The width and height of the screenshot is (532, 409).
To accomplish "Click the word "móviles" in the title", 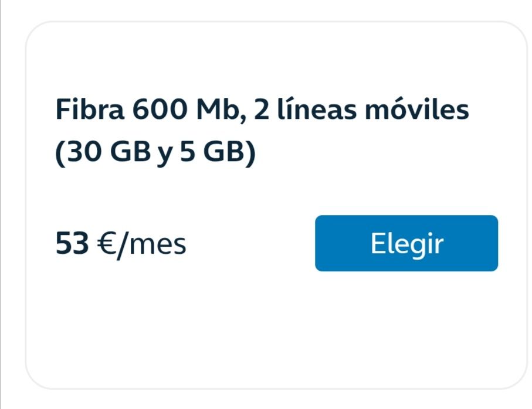I will (x=417, y=111).
